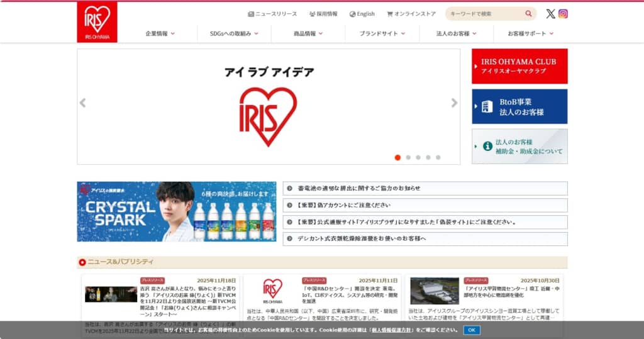Go to previous carousel slide arrow

point(82,103)
